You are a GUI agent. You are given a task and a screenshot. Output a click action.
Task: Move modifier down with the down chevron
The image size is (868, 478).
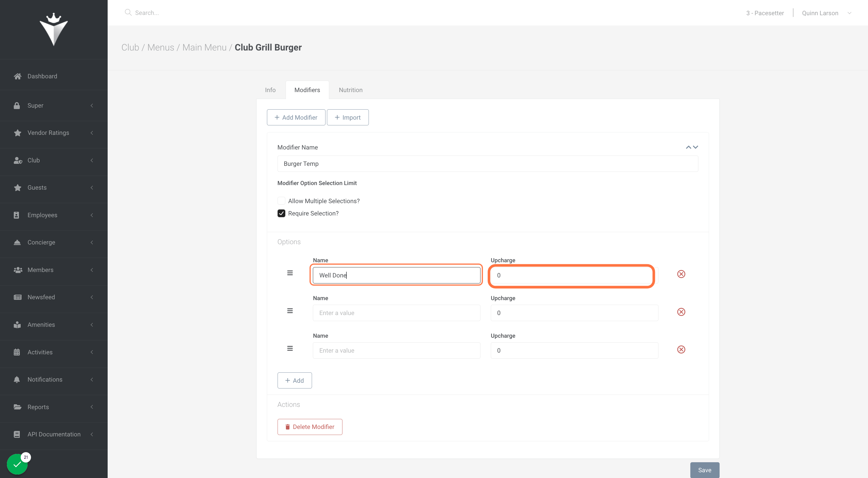click(695, 147)
